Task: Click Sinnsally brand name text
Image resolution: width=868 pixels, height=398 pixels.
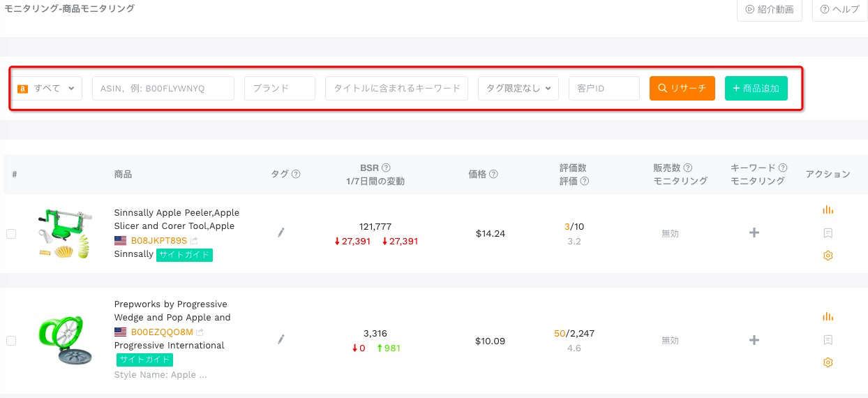Action: tap(133, 254)
